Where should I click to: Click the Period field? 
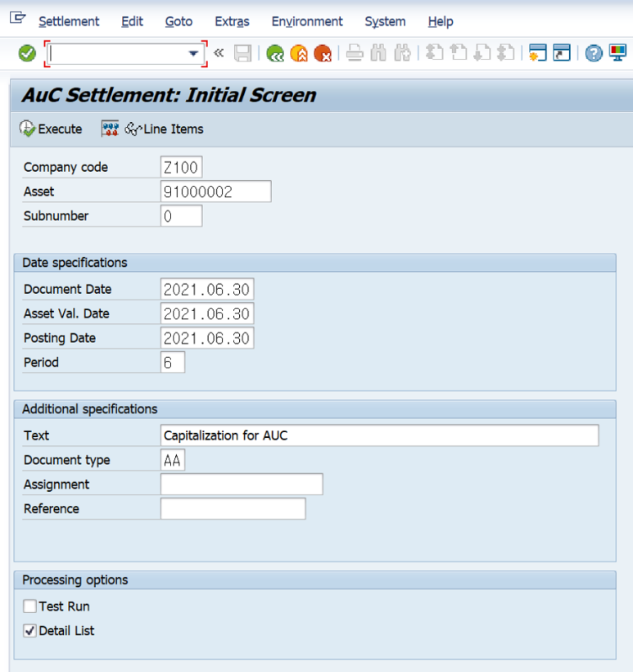pyautogui.click(x=173, y=363)
